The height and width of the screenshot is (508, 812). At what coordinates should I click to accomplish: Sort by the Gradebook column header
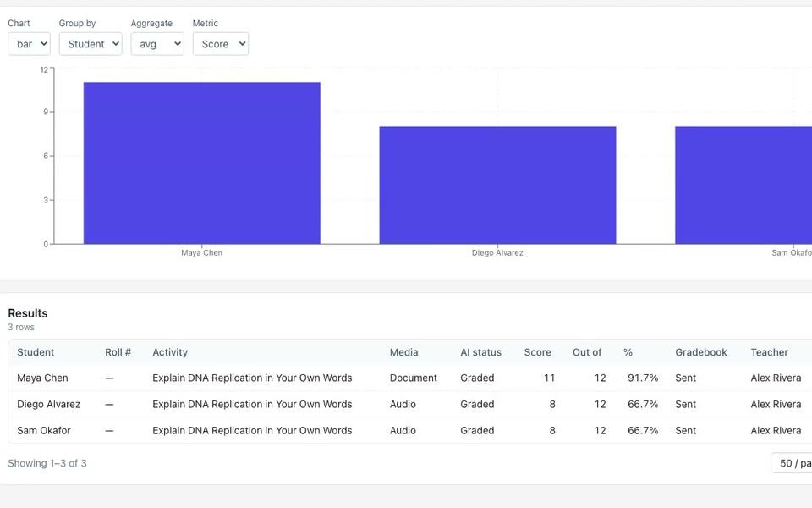700,352
